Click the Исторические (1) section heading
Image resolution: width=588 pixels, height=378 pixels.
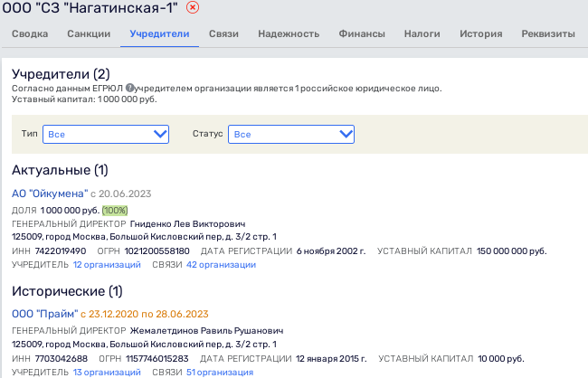pos(67,291)
